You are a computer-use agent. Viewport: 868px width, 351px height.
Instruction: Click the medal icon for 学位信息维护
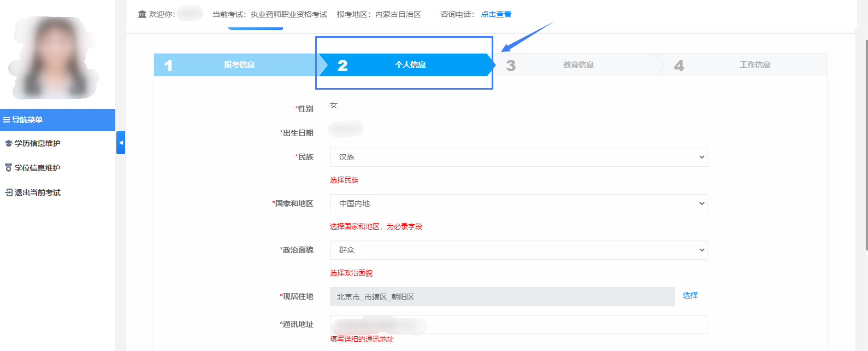(x=8, y=168)
